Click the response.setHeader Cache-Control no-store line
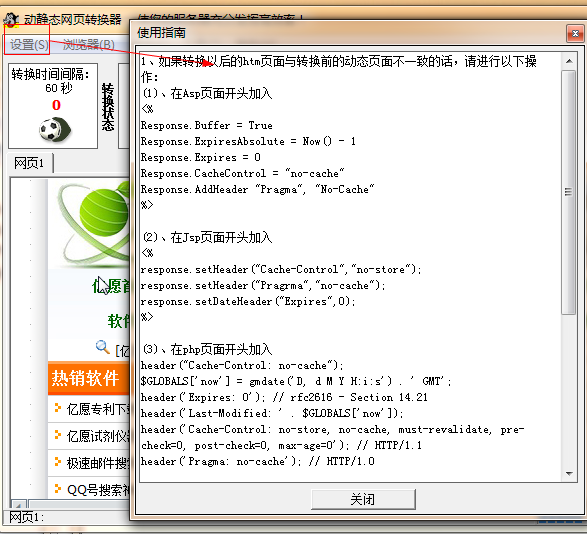587x534 pixels. (281, 270)
